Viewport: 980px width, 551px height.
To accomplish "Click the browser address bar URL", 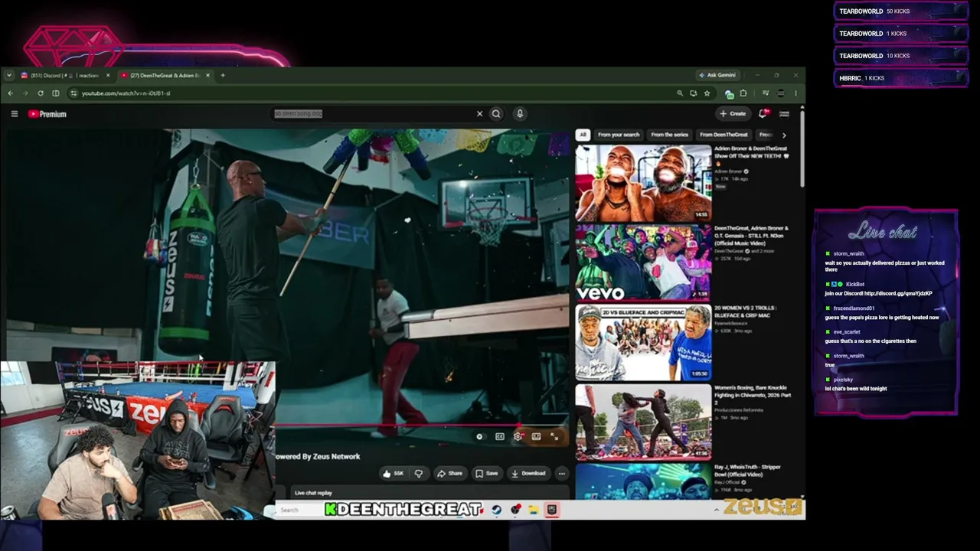I will (x=126, y=93).
